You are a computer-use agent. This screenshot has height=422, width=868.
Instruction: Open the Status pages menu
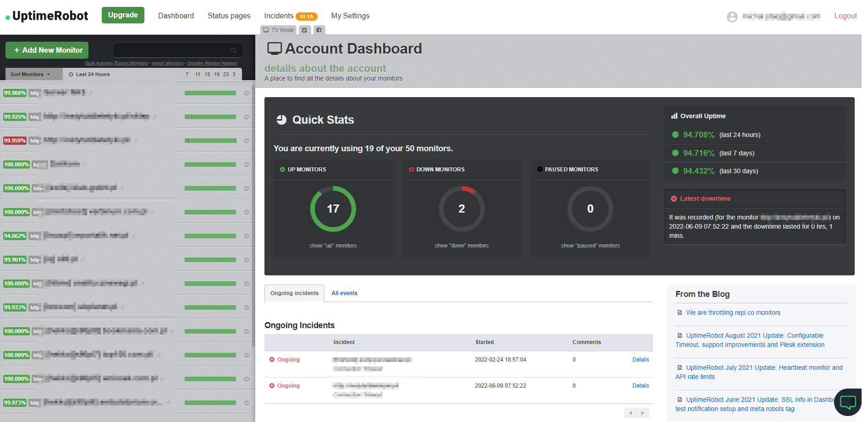click(229, 16)
